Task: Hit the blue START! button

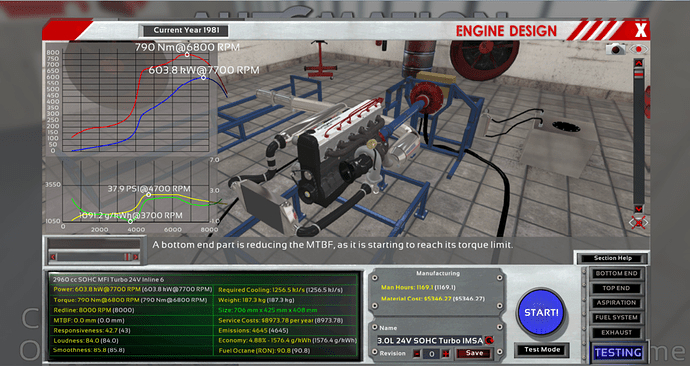Action: 541,312
